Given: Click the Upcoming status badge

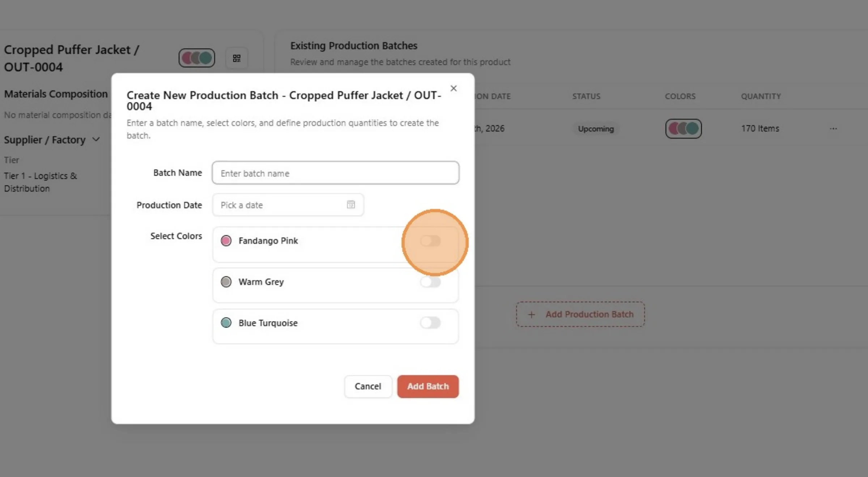Looking at the screenshot, I should pyautogui.click(x=596, y=129).
